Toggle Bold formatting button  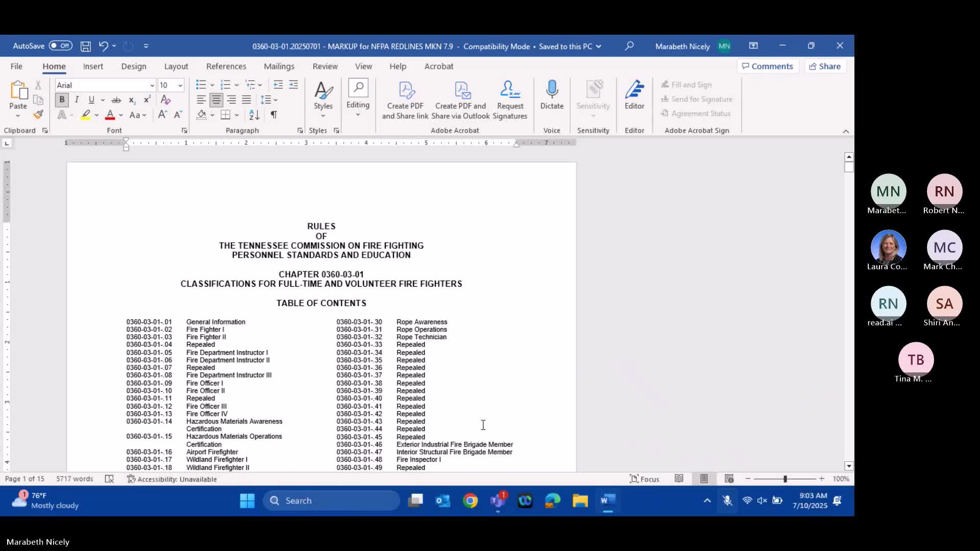pyautogui.click(x=62, y=99)
